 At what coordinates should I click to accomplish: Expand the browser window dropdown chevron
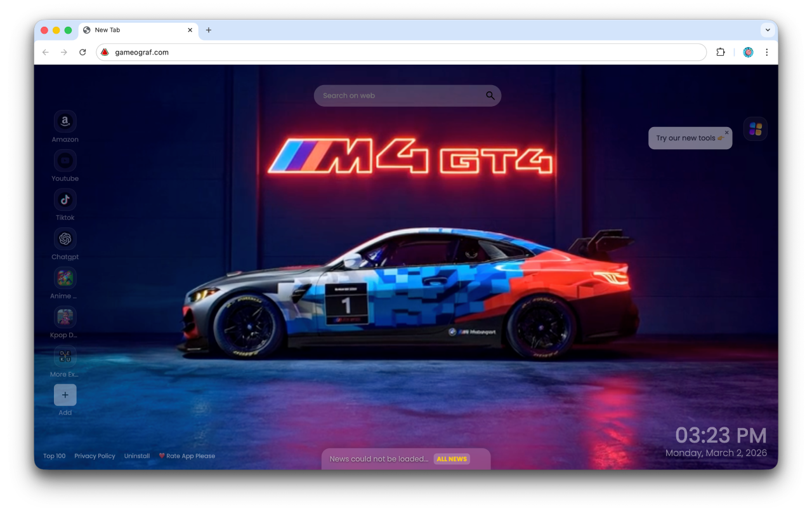coord(768,30)
